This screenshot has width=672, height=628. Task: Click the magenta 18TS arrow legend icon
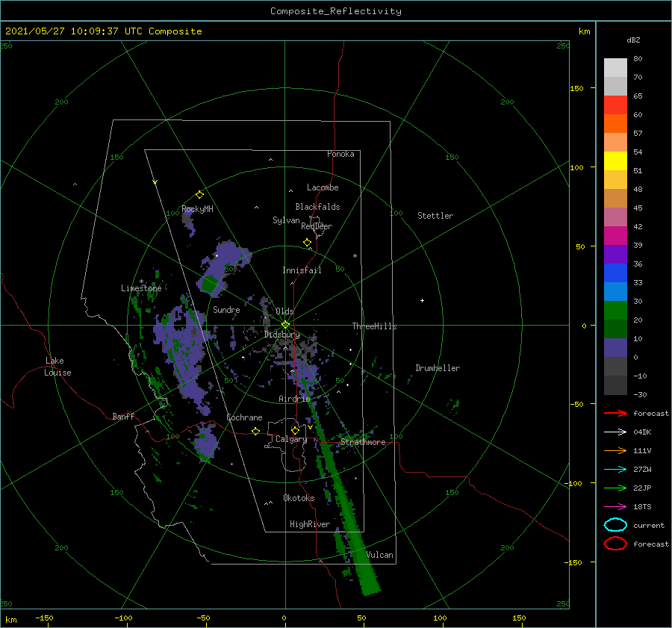615,507
